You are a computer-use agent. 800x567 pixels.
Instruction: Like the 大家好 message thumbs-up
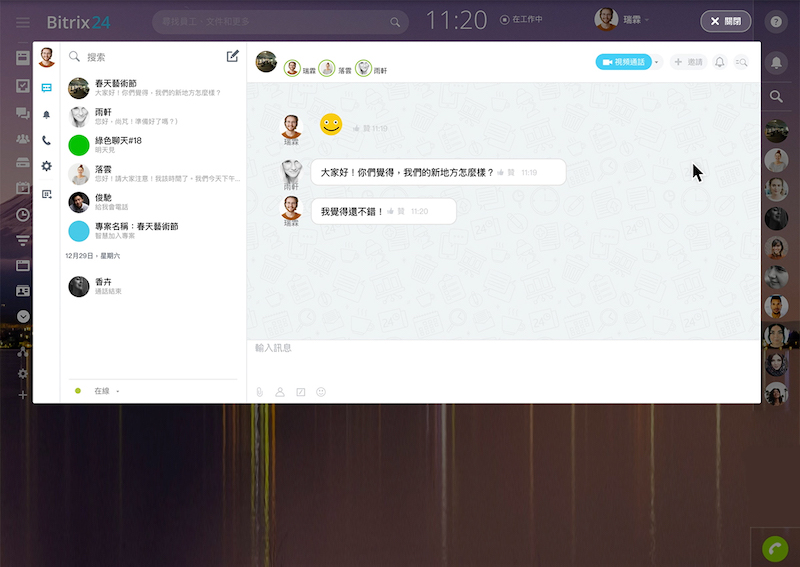coord(500,172)
